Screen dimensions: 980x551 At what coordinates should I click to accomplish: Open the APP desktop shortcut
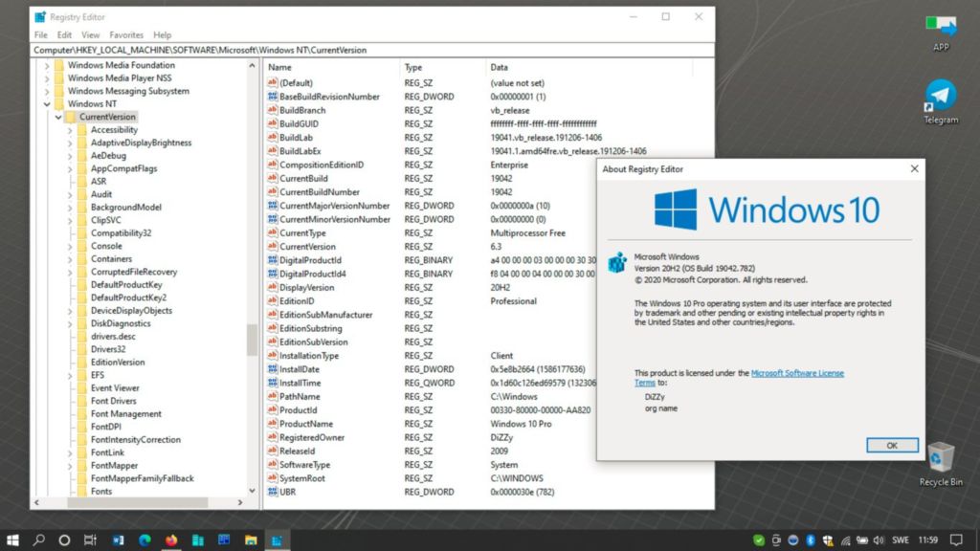tap(941, 33)
